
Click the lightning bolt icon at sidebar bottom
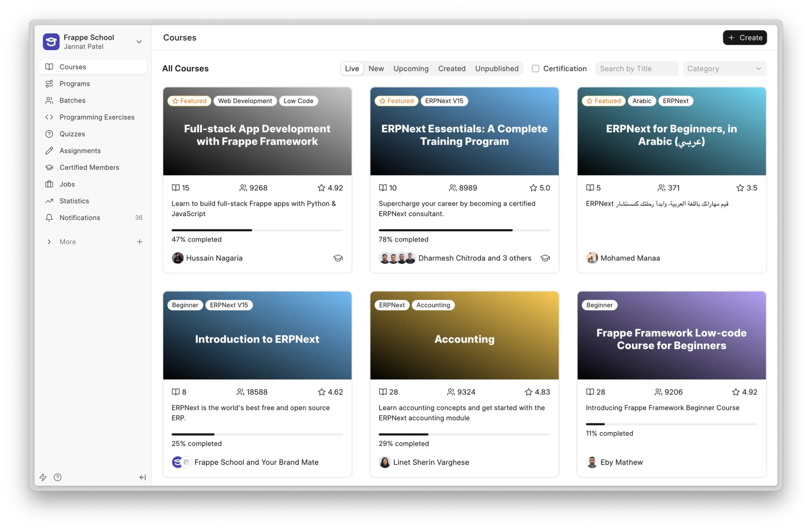pos(43,477)
